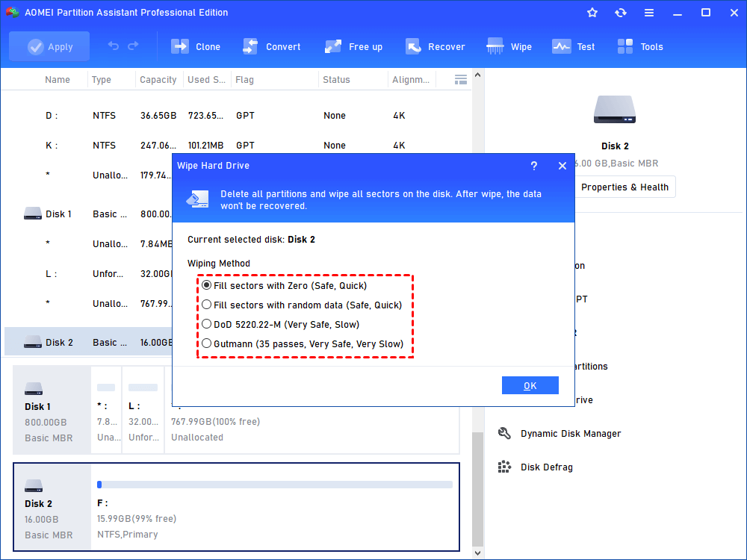Confirm wipe with OK button
This screenshot has height=560, width=747.
530,386
